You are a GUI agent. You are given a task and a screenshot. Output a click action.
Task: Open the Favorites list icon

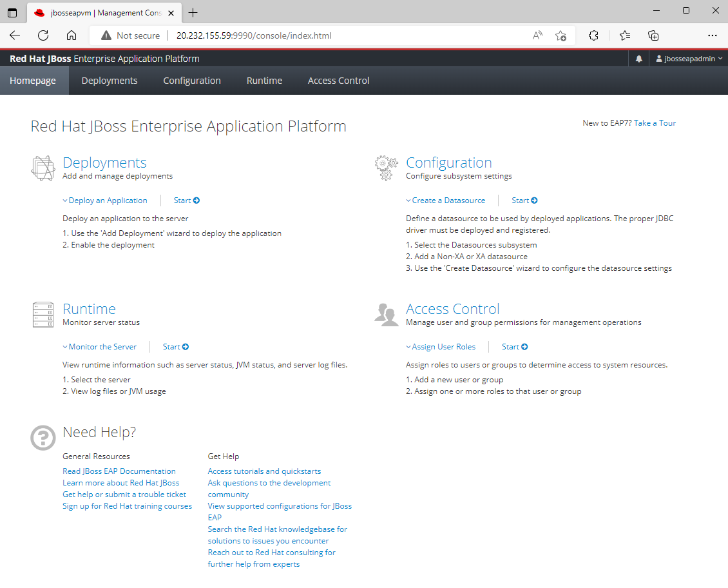tap(625, 35)
